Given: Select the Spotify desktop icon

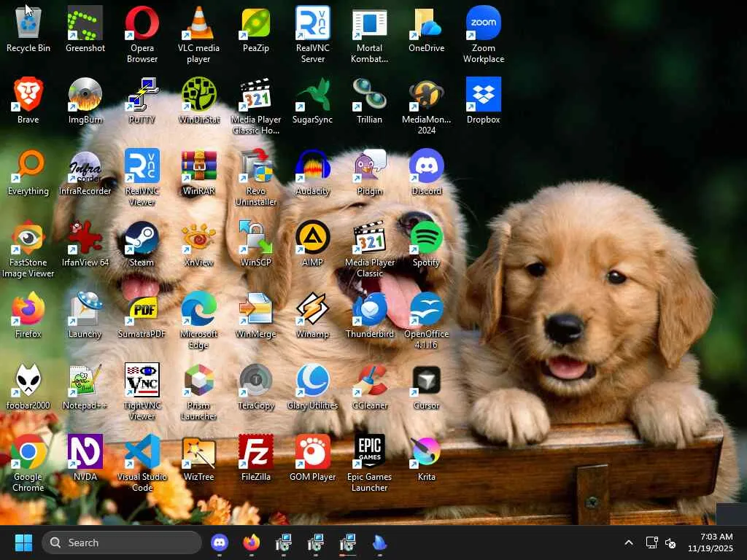Looking at the screenshot, I should pyautogui.click(x=426, y=244).
